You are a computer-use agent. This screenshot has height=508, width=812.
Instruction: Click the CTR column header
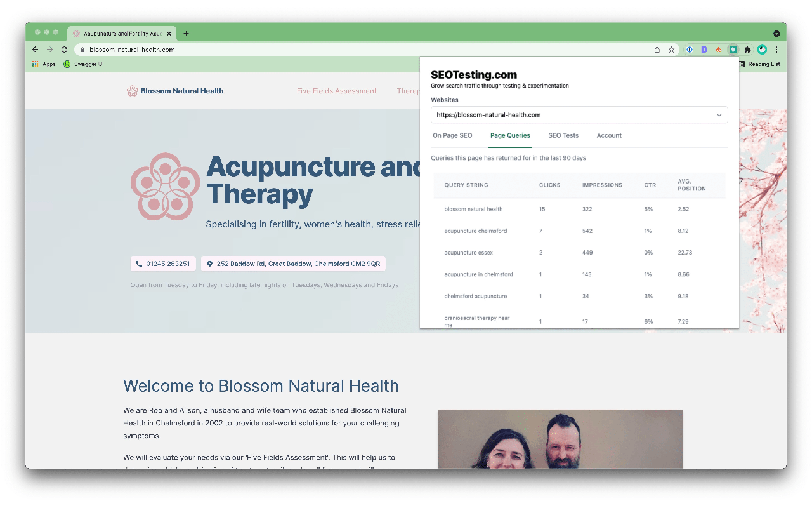point(649,185)
